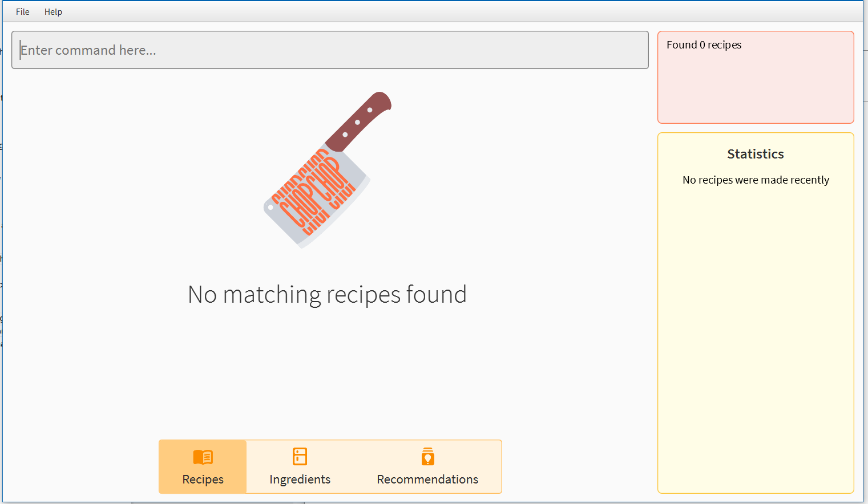Screen dimensions: 868x504
Task: Click the Recommendations lightbulb icon
Action: tap(427, 457)
